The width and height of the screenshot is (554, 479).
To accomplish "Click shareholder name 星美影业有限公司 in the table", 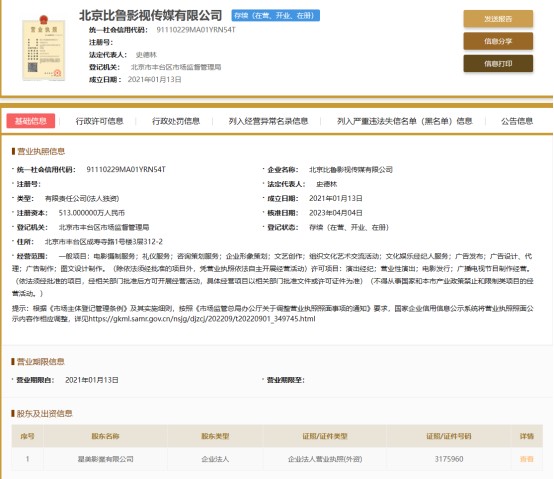I will pos(105,459).
